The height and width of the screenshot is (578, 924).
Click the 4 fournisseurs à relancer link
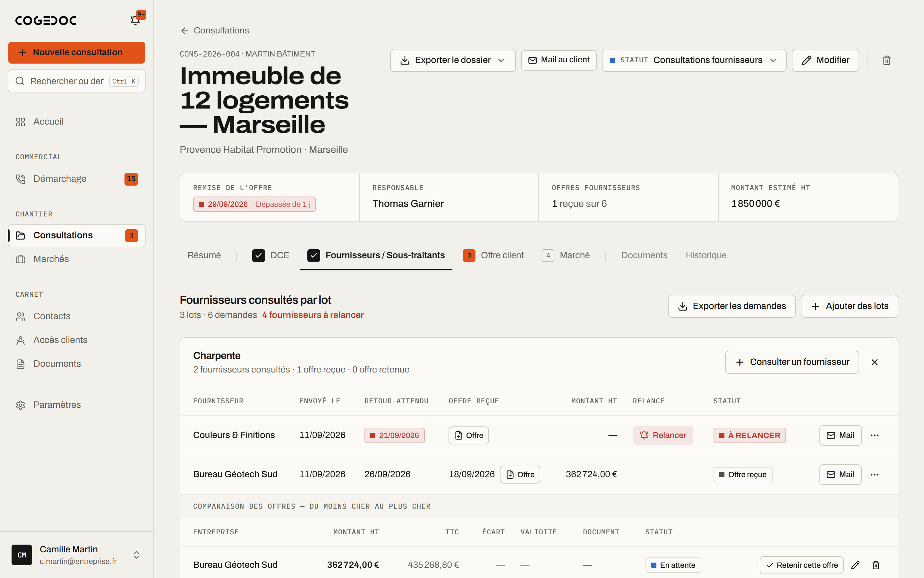pos(313,315)
